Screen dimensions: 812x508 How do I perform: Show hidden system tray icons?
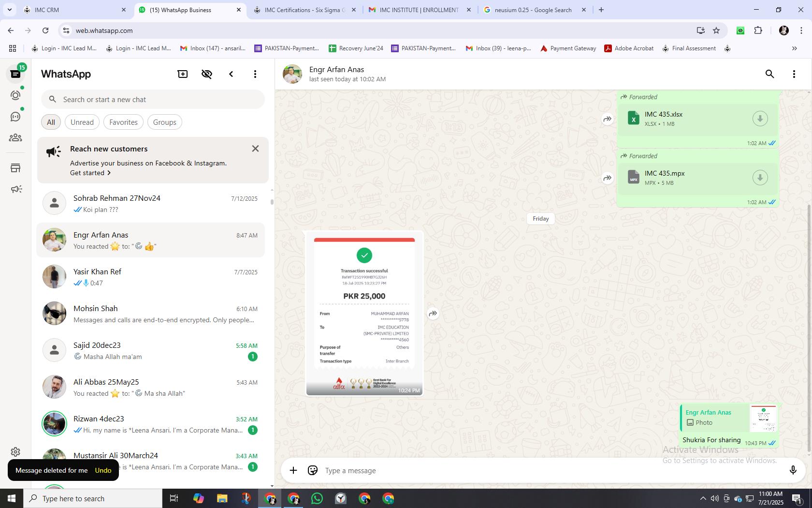(703, 498)
